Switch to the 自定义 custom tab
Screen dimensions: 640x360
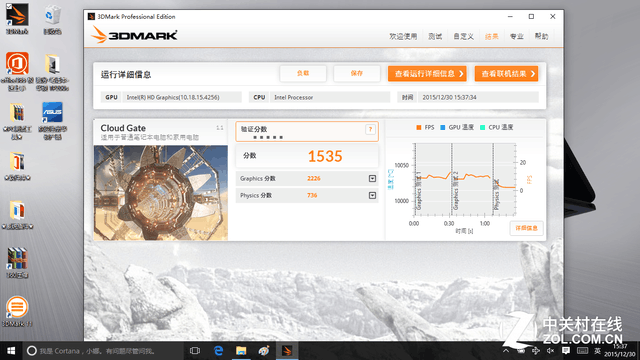pos(464,36)
